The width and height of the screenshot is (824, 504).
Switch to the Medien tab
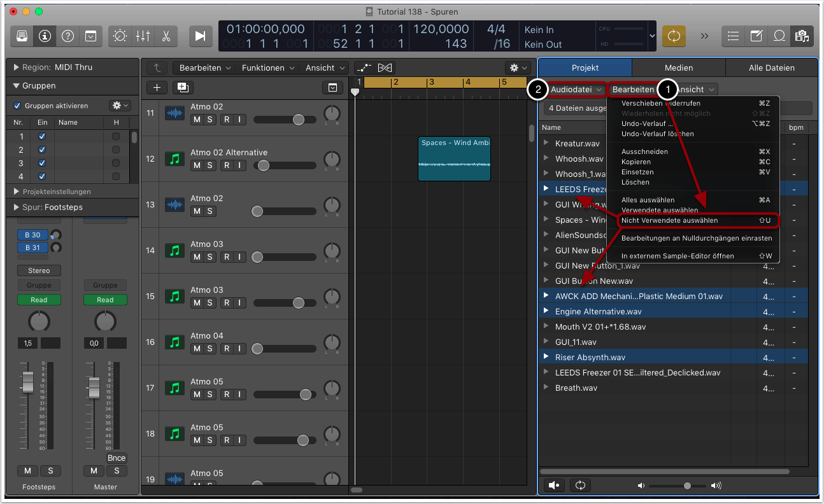coord(679,67)
